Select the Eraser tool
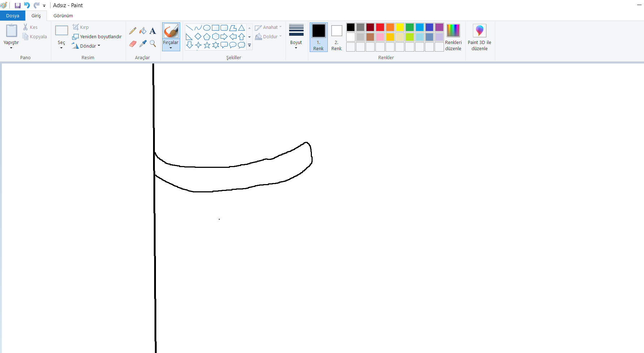The image size is (644, 353). click(133, 43)
